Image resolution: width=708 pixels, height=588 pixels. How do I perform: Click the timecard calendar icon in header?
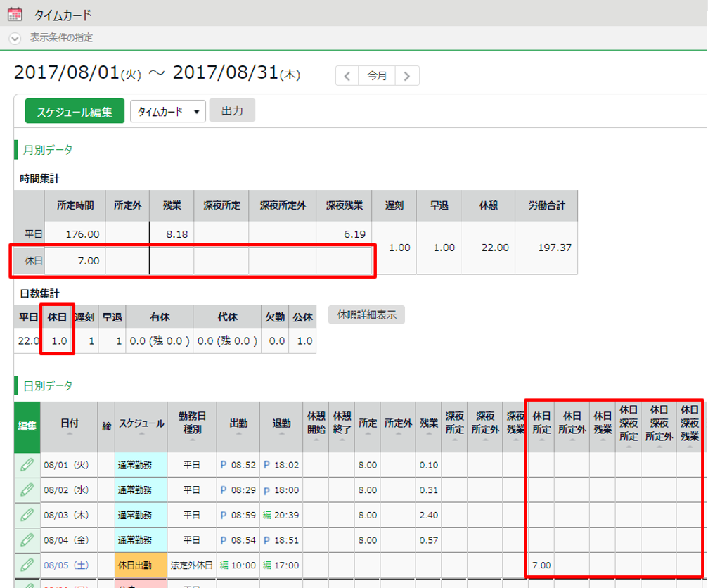pos(15,14)
